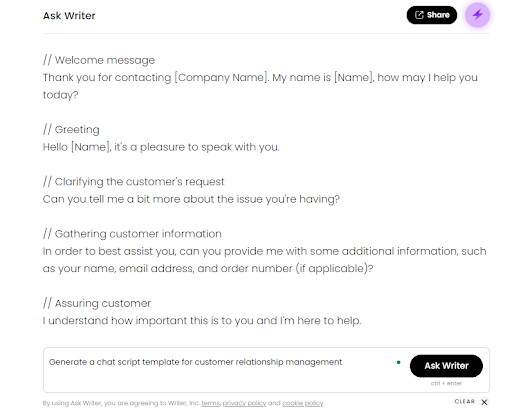
Task: Open the terms link
Action: click(211, 403)
